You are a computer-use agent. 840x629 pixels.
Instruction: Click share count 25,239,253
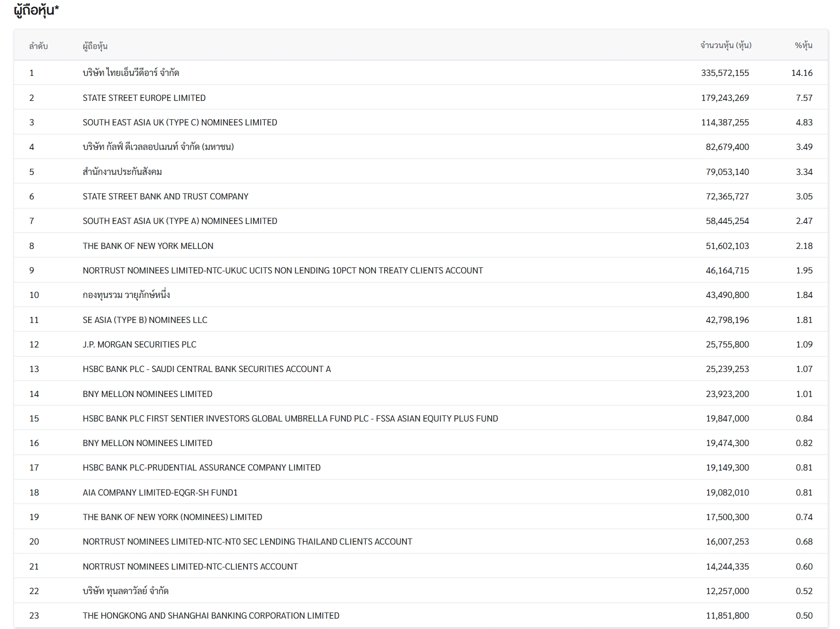[x=727, y=369]
